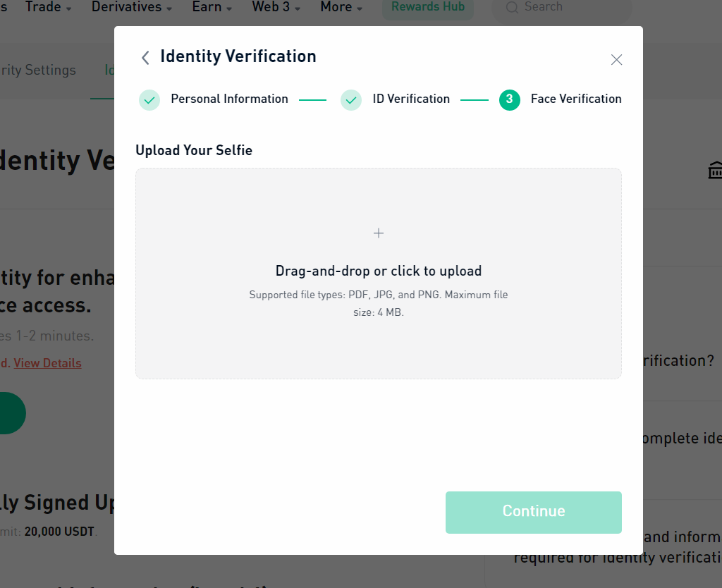Image resolution: width=722 pixels, height=588 pixels.
Task: Switch to the Security Settings tab
Action: [38, 70]
